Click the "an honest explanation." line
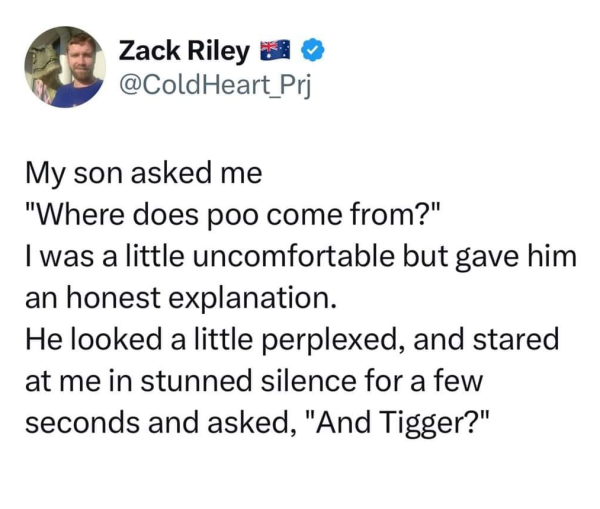 coord(181,299)
